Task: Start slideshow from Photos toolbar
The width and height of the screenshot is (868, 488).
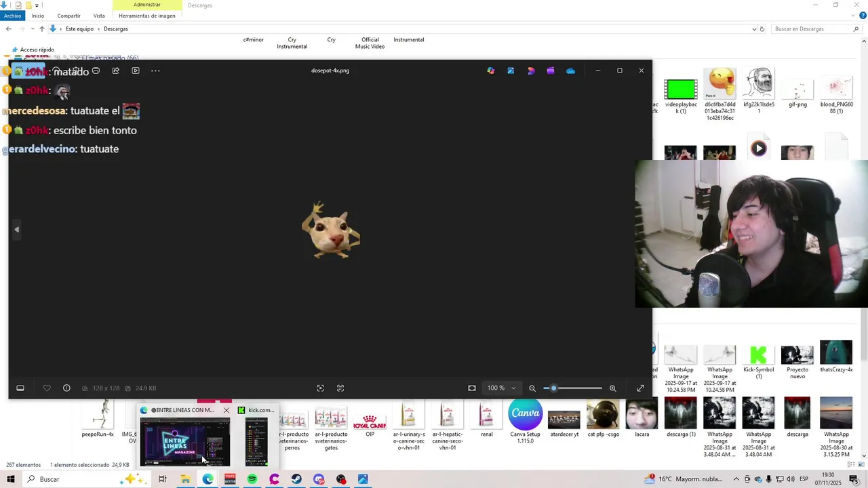Action: click(x=136, y=70)
